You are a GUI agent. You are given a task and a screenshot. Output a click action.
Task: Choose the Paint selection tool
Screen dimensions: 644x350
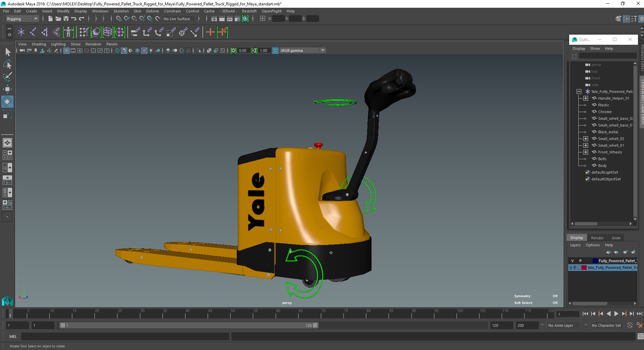point(7,77)
